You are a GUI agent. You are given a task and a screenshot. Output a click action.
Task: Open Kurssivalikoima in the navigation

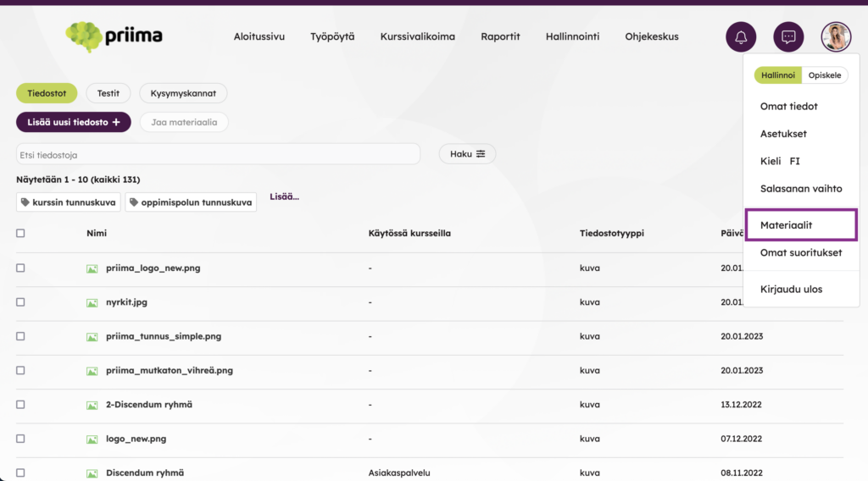click(417, 36)
